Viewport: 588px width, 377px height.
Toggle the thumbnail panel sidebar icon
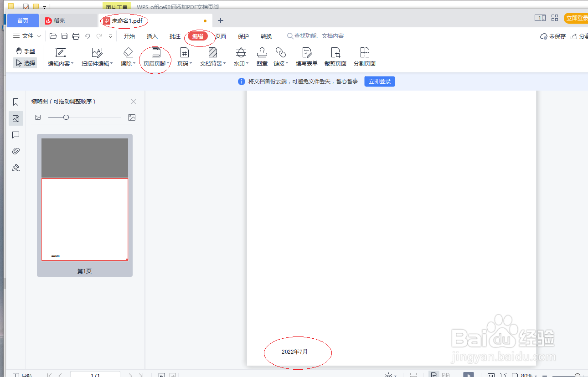point(16,118)
